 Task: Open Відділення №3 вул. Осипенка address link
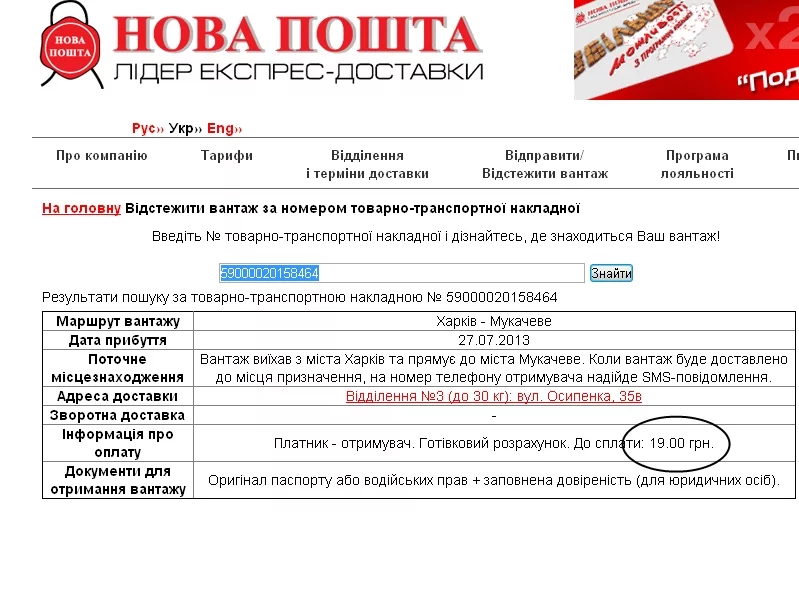(x=493, y=396)
